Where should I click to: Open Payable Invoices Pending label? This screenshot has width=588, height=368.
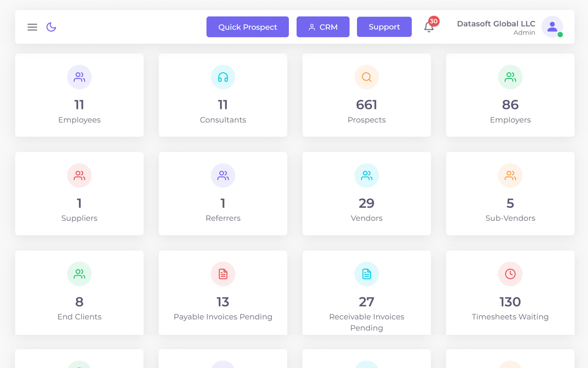[223, 317]
